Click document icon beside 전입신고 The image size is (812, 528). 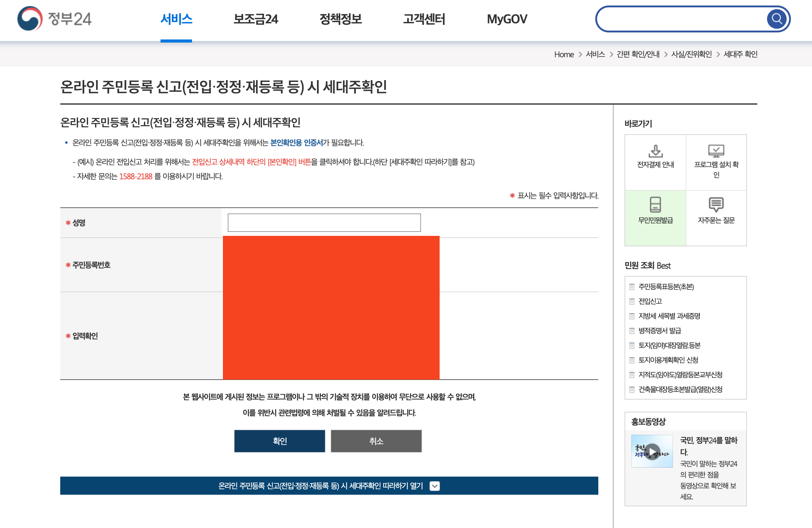[x=632, y=301]
